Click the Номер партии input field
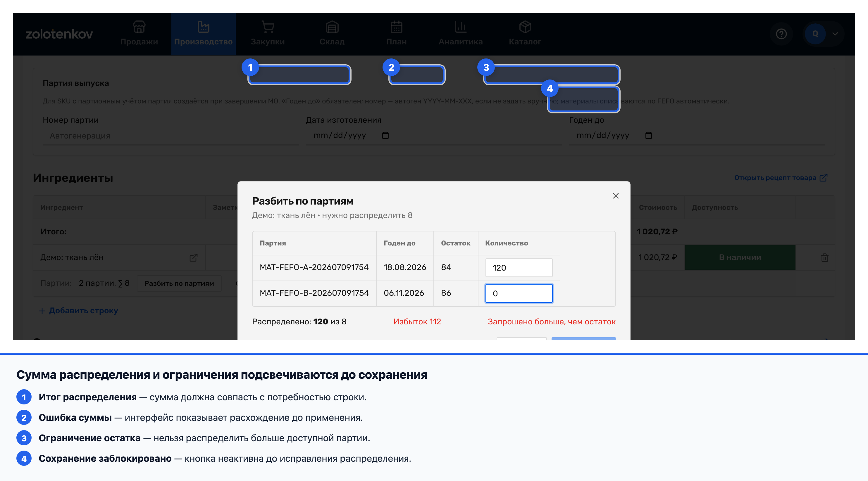Image resolution: width=868 pixels, height=481 pixels. [170, 136]
